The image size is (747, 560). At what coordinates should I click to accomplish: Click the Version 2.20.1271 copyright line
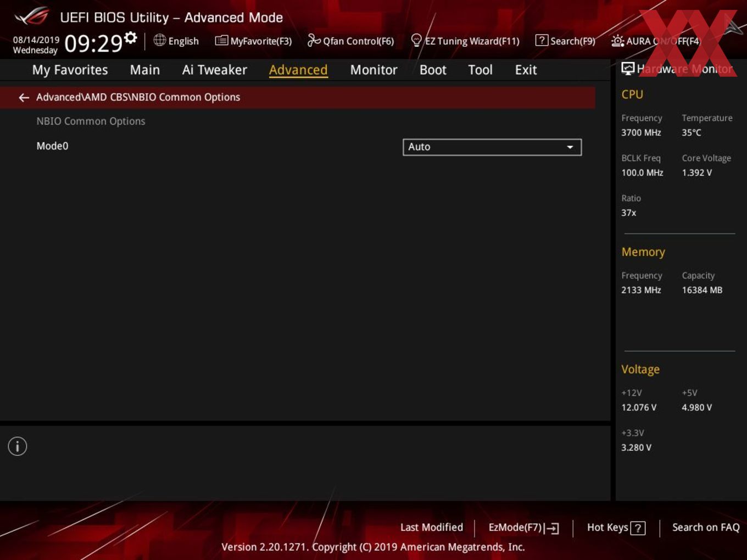pos(373,547)
